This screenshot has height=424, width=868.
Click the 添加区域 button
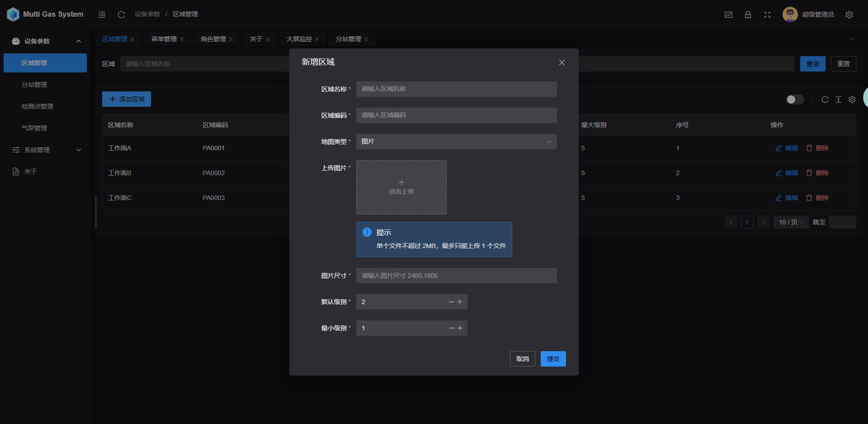(x=127, y=99)
